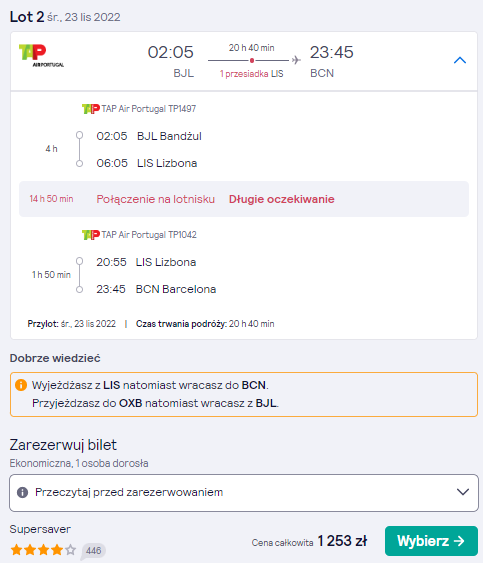Click the Supersaver provider name
Viewport: 483px width, 563px height.
pos(40,529)
